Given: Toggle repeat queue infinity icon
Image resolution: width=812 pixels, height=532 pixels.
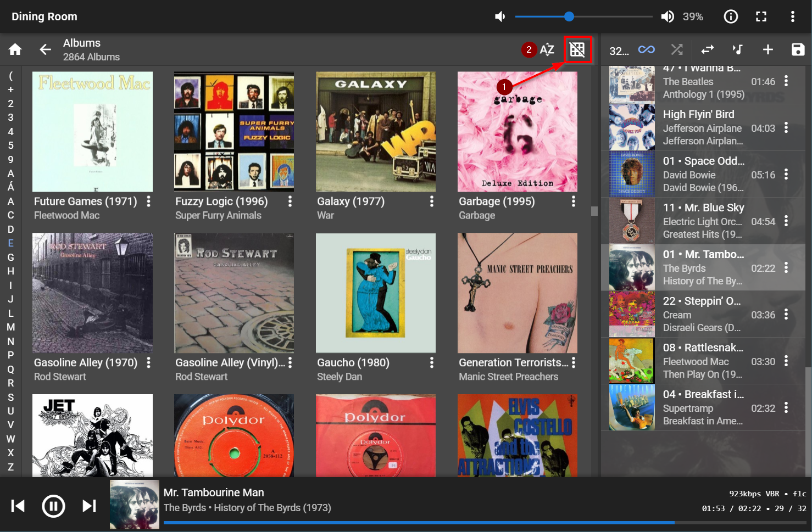Looking at the screenshot, I should (x=646, y=50).
